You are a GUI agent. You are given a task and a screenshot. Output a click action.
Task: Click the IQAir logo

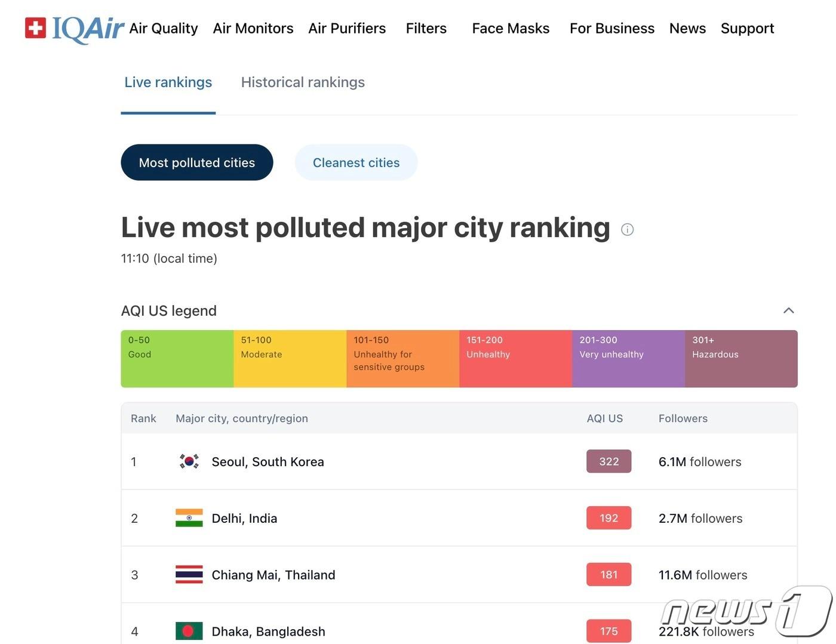tap(75, 28)
